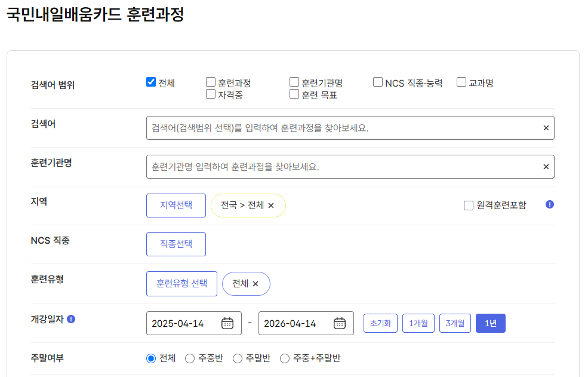The height and width of the screenshot is (377, 588).
Task: Clear the 검색어 field with its X icon
Action: point(546,128)
